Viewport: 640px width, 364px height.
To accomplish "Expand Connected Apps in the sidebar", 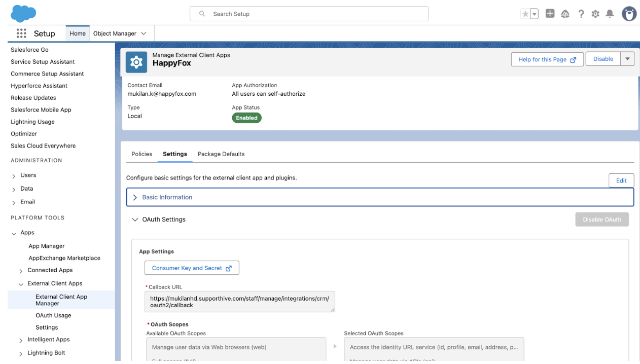I will coord(21,271).
